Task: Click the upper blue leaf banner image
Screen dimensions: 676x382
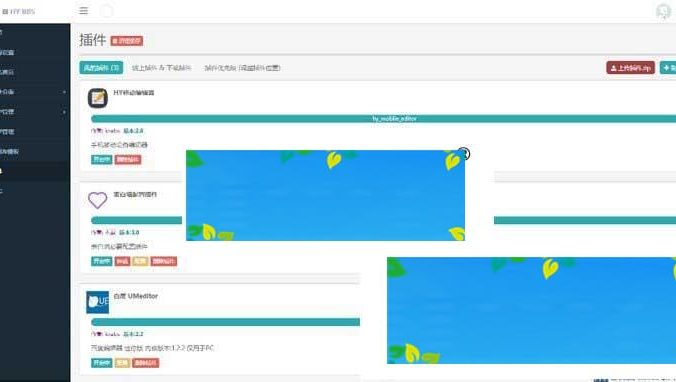Action: pyautogui.click(x=325, y=195)
